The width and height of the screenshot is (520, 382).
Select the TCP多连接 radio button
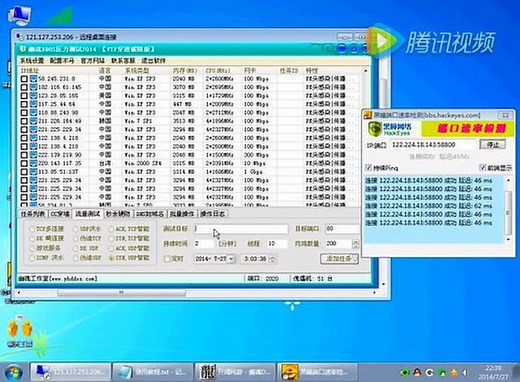coord(32,229)
